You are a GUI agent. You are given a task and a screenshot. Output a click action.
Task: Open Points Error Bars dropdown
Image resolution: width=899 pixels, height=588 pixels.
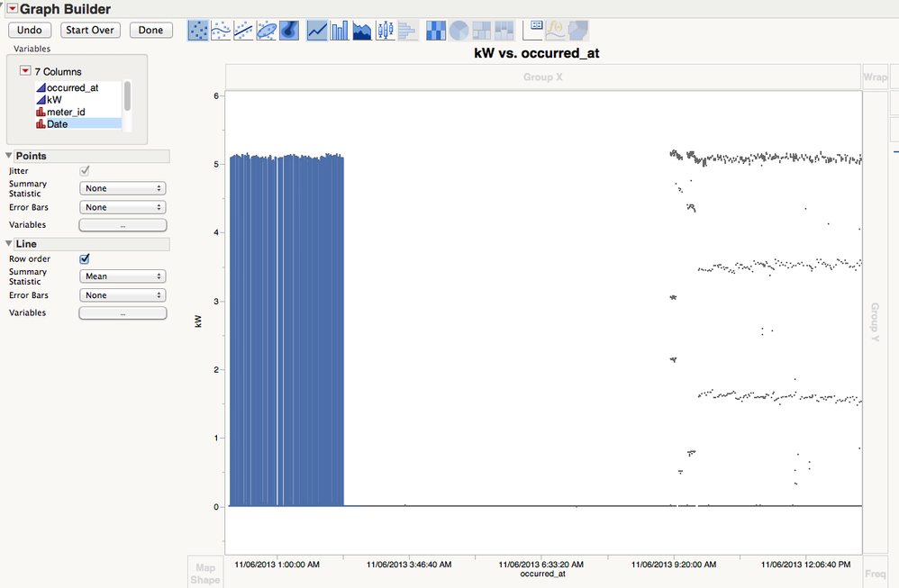[123, 207]
